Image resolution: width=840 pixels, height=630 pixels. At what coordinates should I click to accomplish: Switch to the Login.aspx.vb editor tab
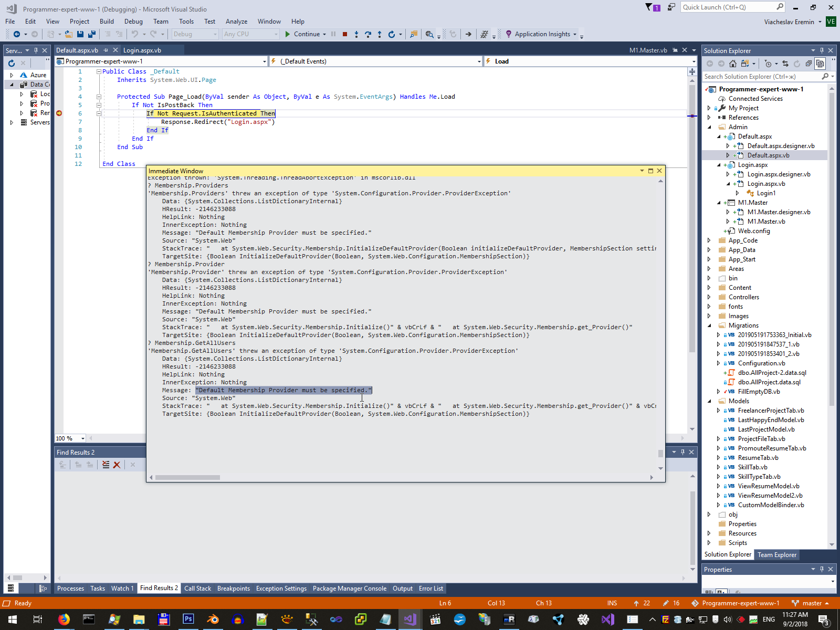pyautogui.click(x=142, y=50)
